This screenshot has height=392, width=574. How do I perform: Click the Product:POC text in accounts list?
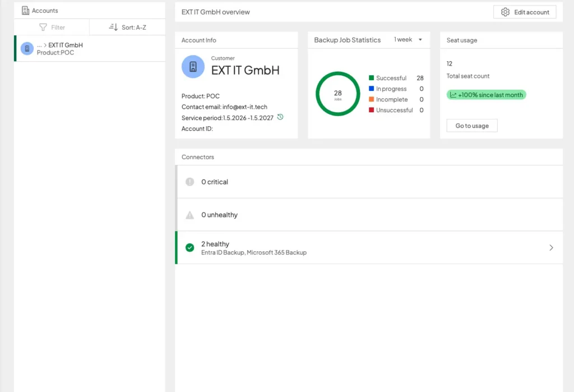tap(55, 53)
